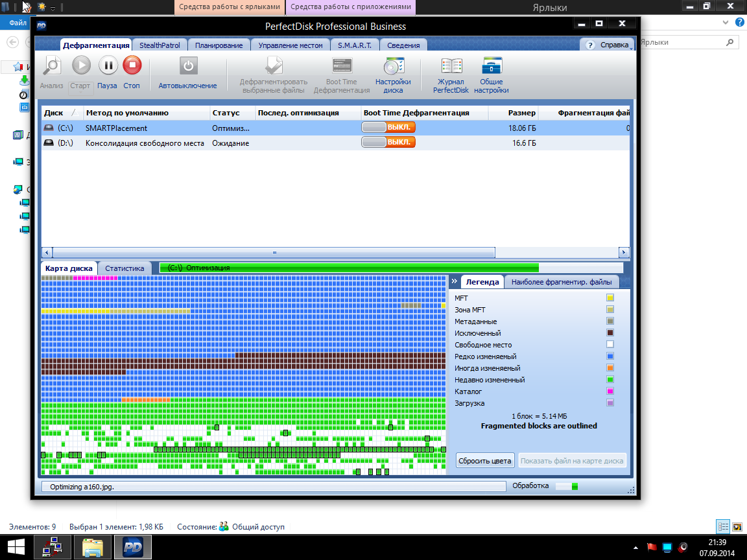The width and height of the screenshot is (747, 560).
Task: Sort by Размер column header
Action: pos(514,113)
